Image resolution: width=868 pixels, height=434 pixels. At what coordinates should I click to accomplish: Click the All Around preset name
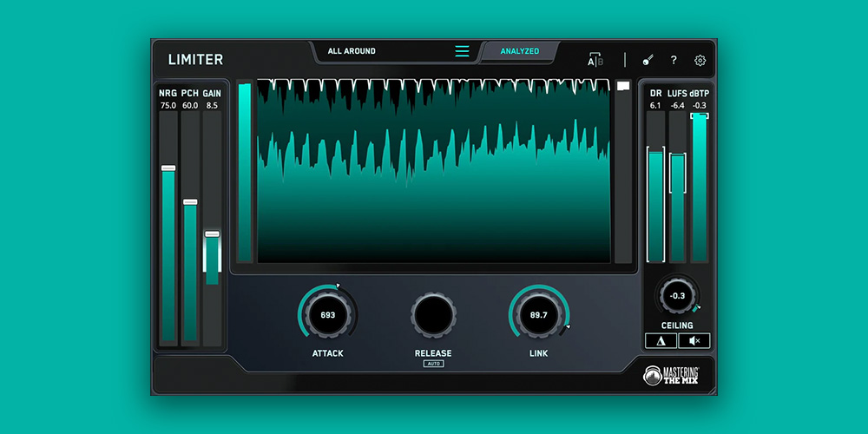tap(352, 51)
